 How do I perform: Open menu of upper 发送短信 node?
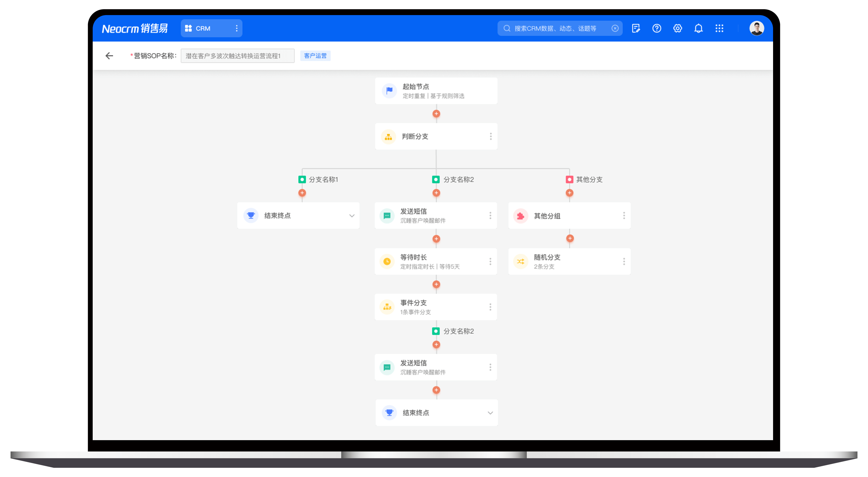click(x=490, y=215)
